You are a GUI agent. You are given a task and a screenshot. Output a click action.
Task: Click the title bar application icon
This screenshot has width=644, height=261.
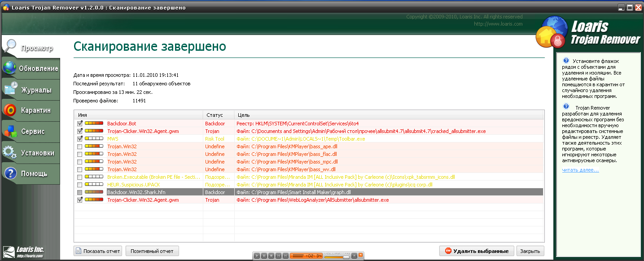pos(6,8)
